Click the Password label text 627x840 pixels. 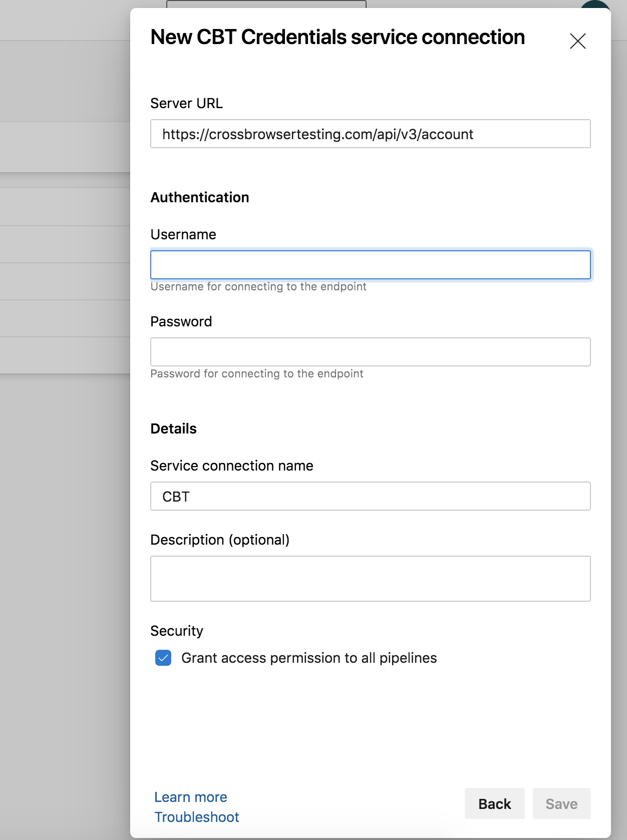click(x=181, y=321)
